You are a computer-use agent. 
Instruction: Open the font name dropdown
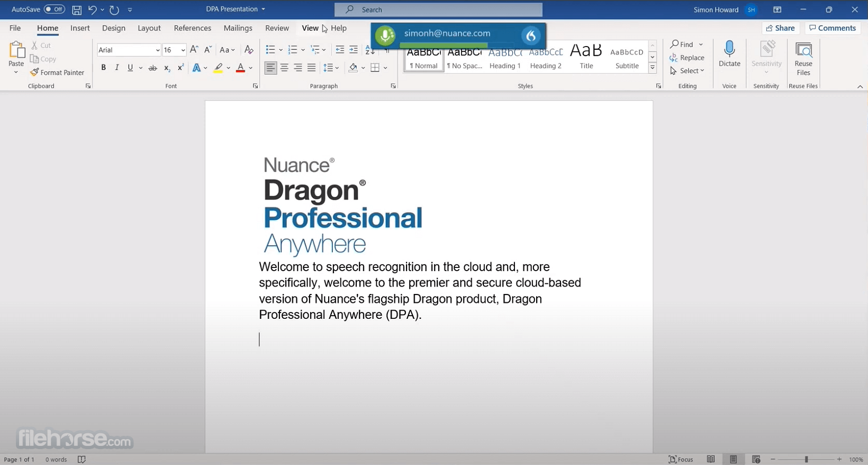pyautogui.click(x=157, y=50)
